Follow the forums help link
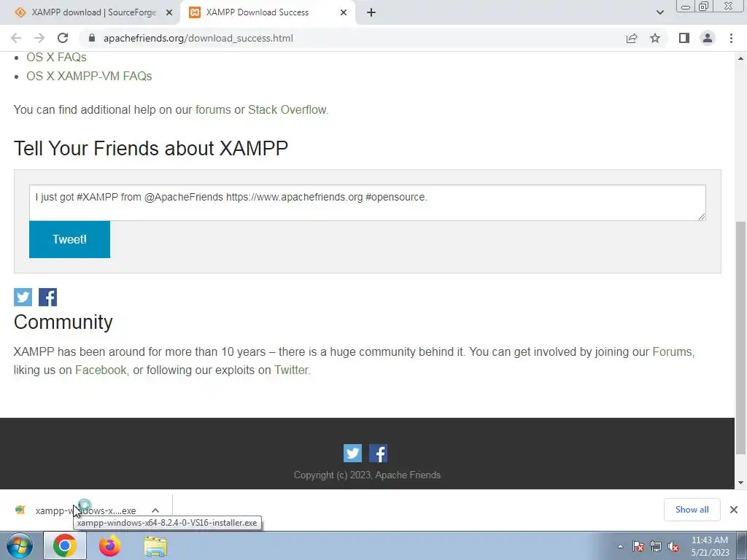The height and width of the screenshot is (560, 747). (213, 109)
